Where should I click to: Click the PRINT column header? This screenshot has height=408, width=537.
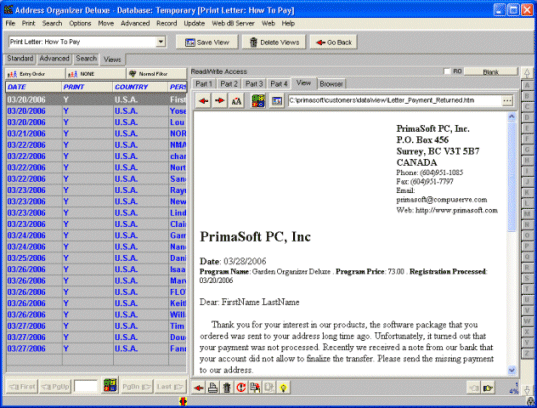tap(87, 87)
